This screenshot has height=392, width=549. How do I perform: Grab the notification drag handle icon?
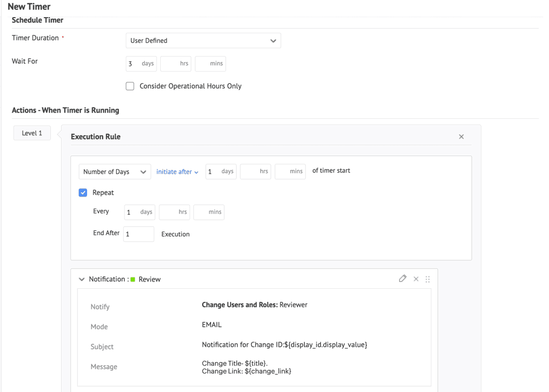pyautogui.click(x=428, y=279)
